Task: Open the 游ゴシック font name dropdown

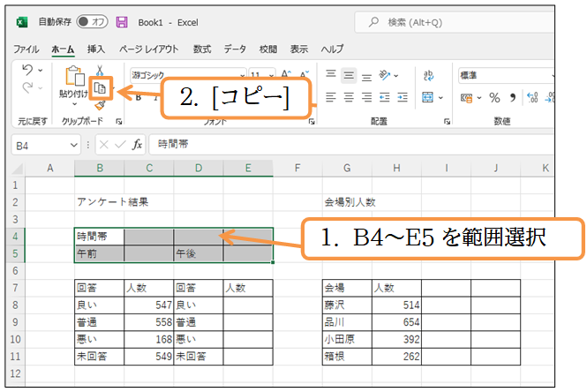Action: 243,75
